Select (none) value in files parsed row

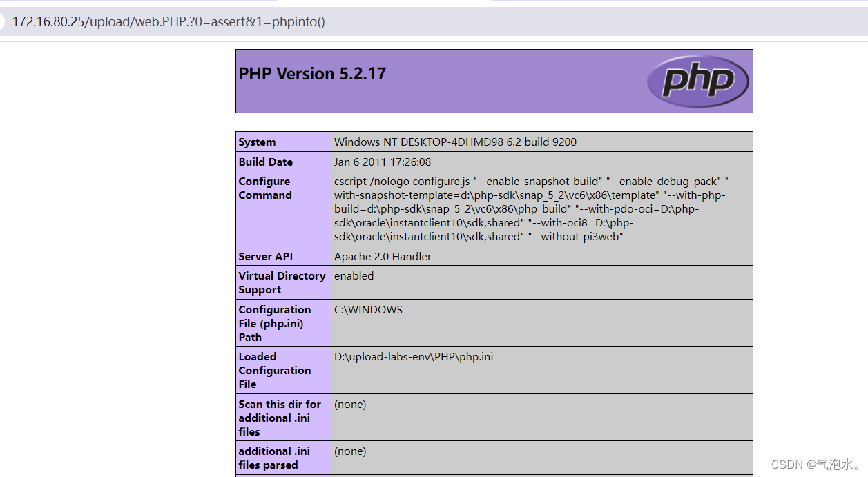click(x=350, y=451)
